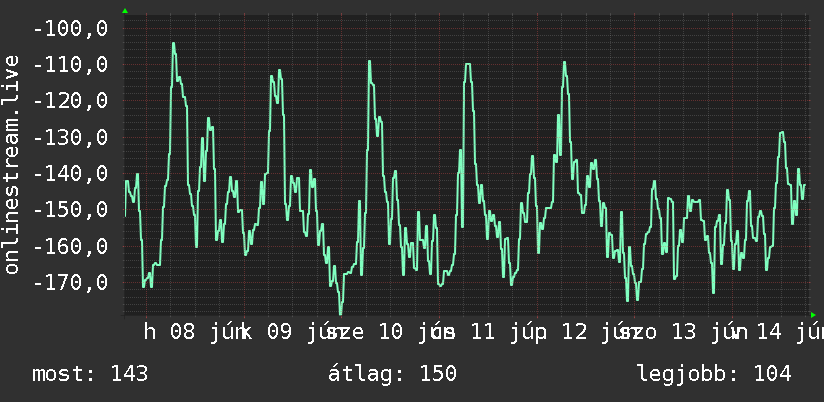Image resolution: width=824 pixels, height=402 pixels.
Task: Click the 'most: 143' current value
Action: 90,374
